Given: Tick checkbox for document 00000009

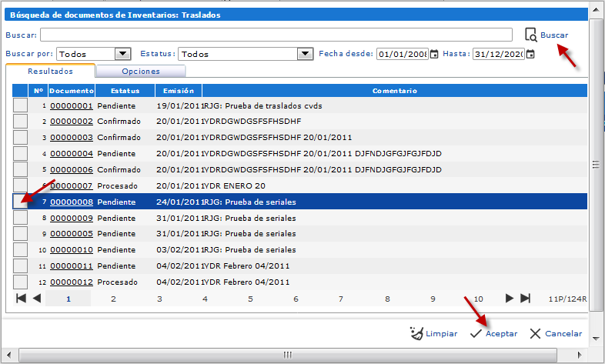Looking at the screenshot, I should (21, 218).
